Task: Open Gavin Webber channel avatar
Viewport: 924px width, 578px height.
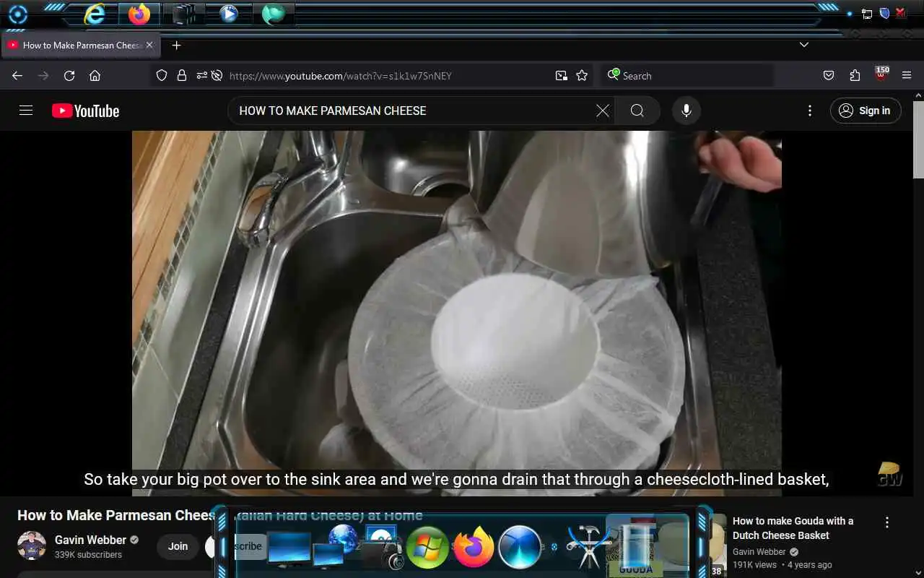Action: coord(32,546)
